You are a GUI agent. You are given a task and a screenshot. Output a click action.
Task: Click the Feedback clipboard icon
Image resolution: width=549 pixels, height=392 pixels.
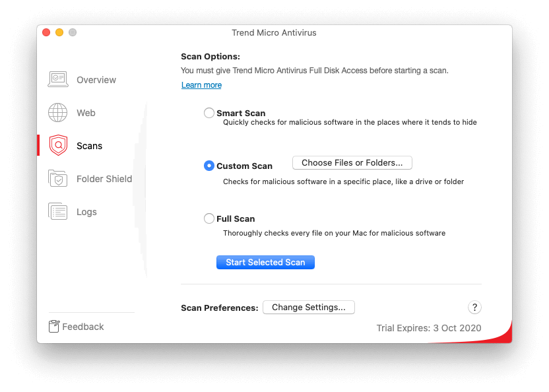tap(54, 327)
